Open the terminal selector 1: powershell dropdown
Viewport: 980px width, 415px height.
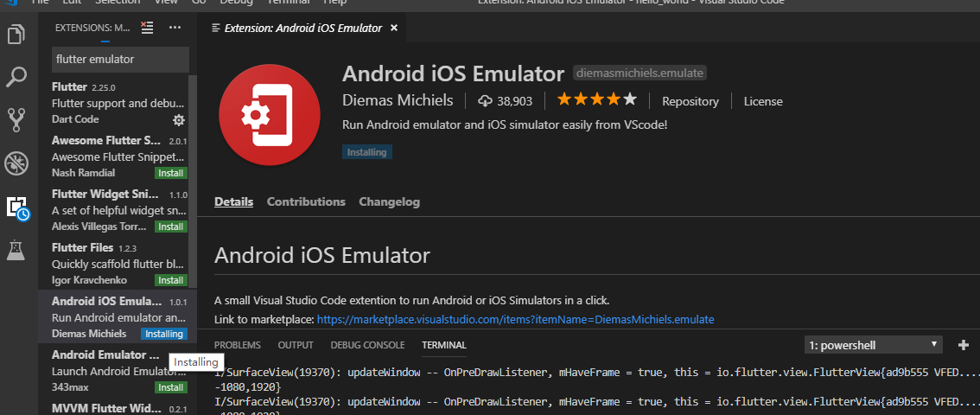coord(873,345)
